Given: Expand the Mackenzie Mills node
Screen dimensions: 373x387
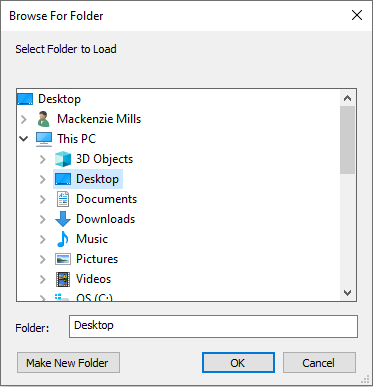Looking at the screenshot, I should tap(24, 119).
